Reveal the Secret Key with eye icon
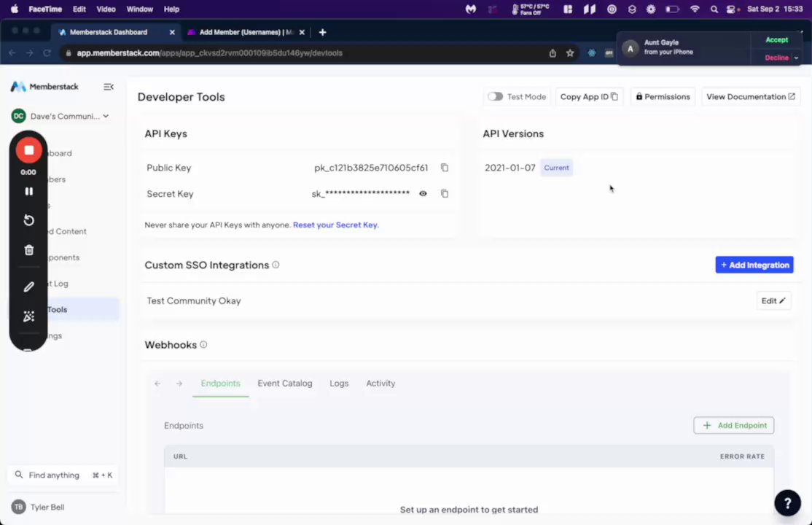Viewport: 812px width, 525px height. [x=423, y=193]
